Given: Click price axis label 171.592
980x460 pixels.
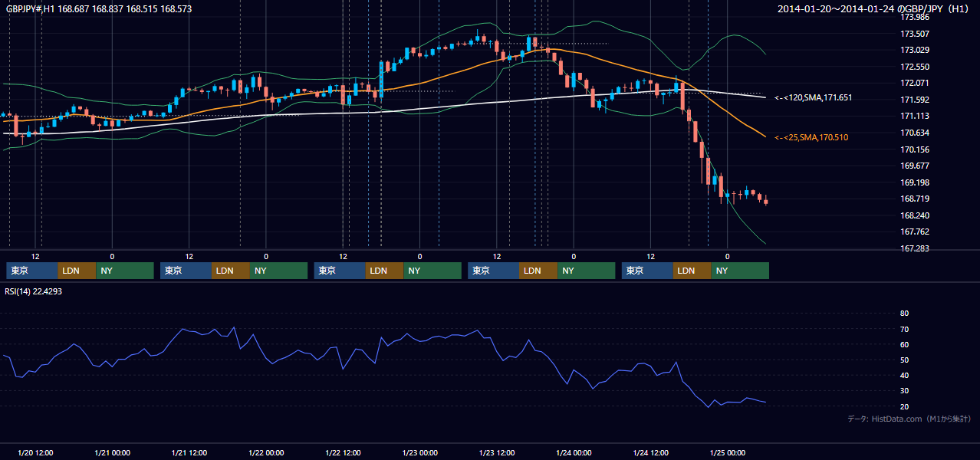Looking at the screenshot, I should (915, 100).
